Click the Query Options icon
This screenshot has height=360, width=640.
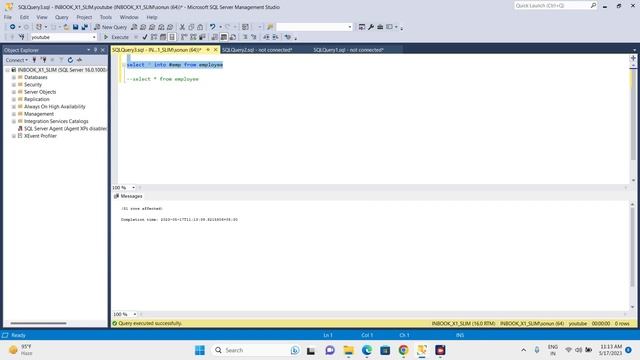point(163,37)
